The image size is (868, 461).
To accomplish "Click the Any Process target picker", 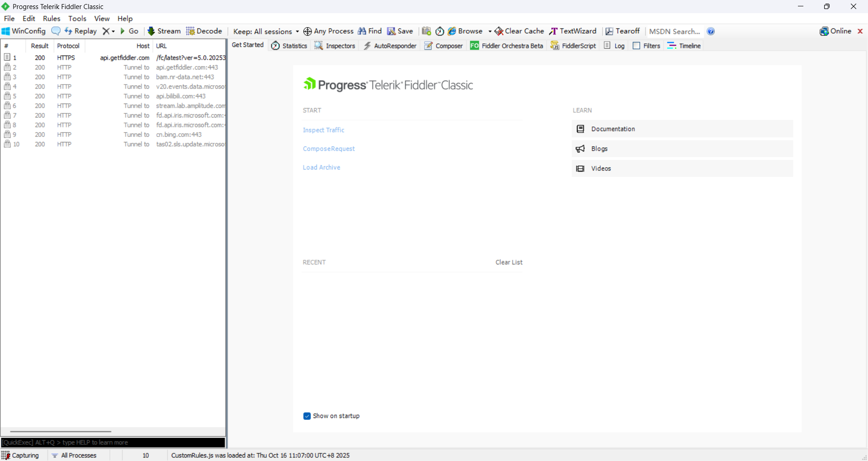I will click(x=328, y=31).
